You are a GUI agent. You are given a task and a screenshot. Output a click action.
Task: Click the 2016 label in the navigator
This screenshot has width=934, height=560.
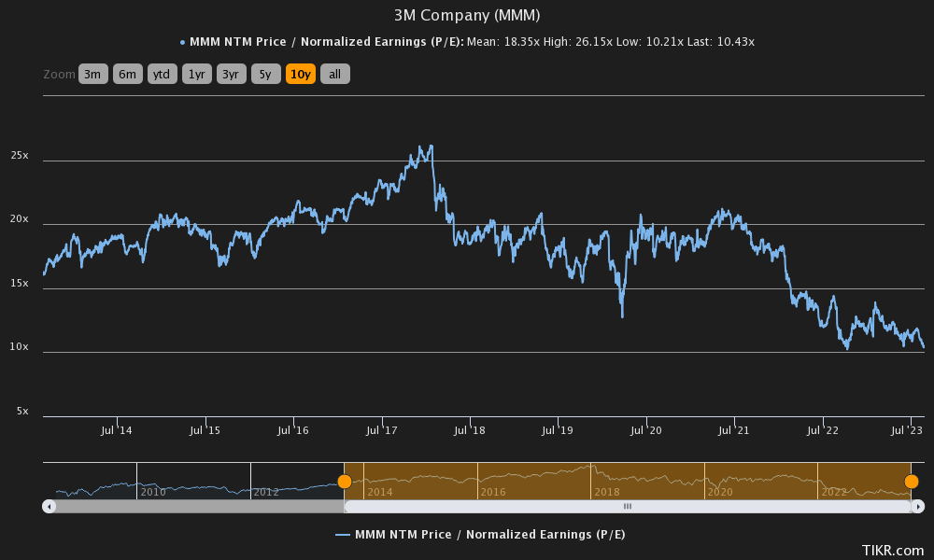point(493,492)
